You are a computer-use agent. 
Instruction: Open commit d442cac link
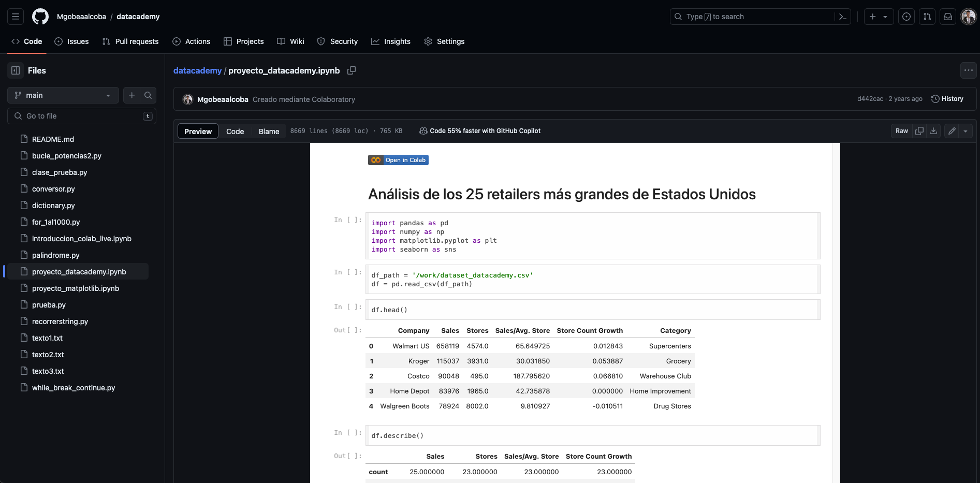pos(870,99)
